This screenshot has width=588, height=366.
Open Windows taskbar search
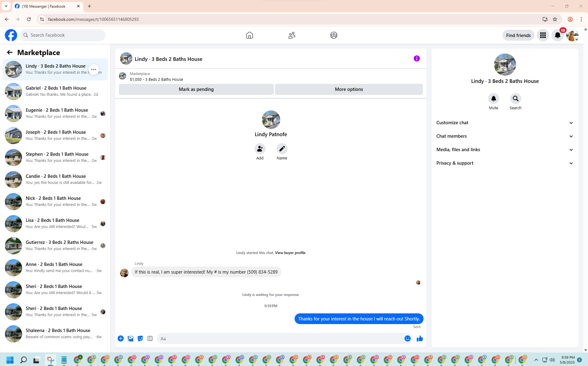click(x=23, y=360)
